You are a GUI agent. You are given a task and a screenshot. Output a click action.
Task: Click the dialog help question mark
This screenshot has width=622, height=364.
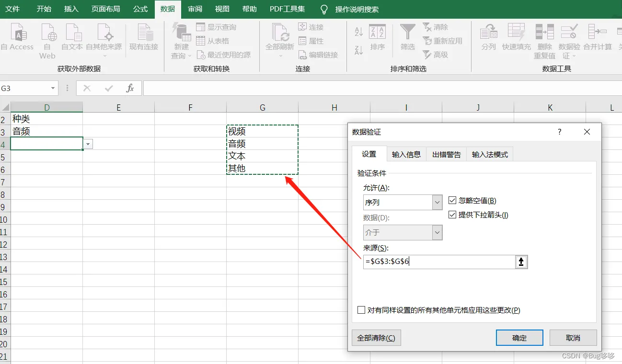(560, 132)
